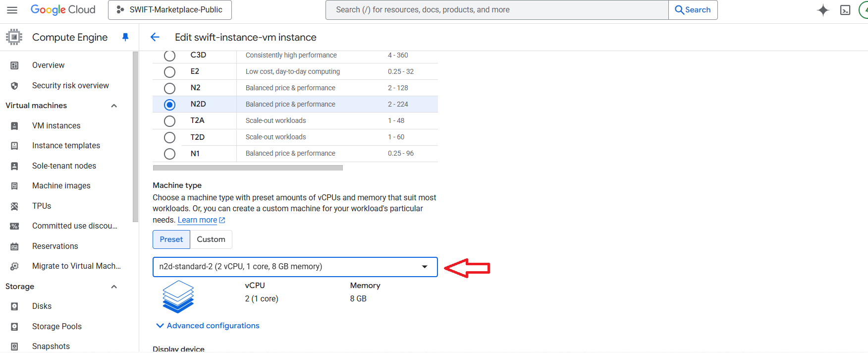Click the 'Scale-out workloads' cell in T2A row
868x353 pixels.
click(276, 120)
